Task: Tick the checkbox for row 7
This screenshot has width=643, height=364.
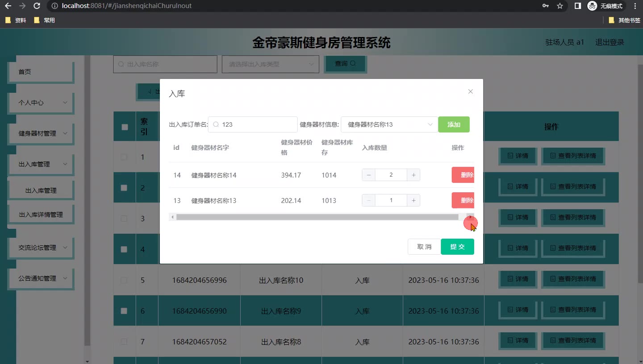Action: pyautogui.click(x=124, y=342)
